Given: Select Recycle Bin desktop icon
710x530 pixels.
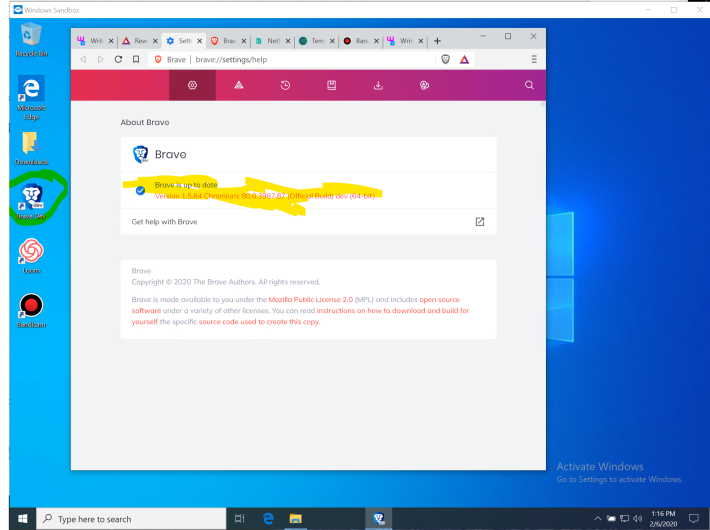Looking at the screenshot, I should (31, 40).
